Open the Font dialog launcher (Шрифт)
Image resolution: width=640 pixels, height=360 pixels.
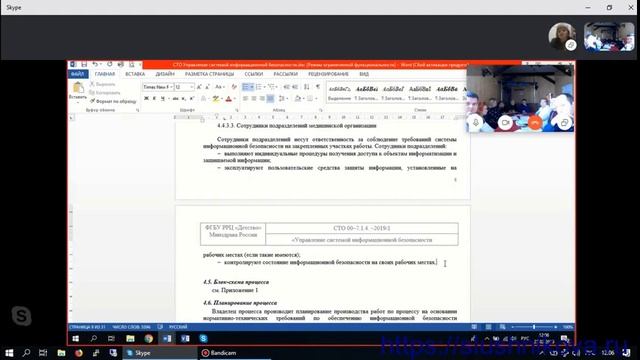(x=237, y=110)
